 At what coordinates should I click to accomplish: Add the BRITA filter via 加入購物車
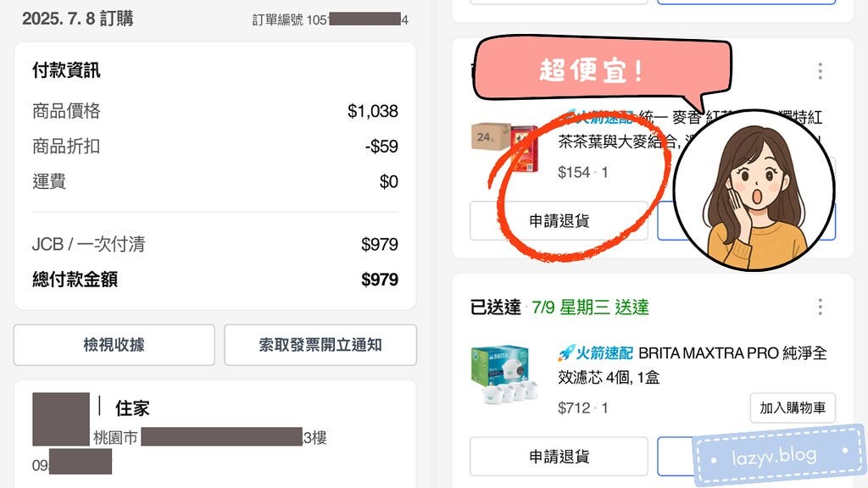point(792,408)
